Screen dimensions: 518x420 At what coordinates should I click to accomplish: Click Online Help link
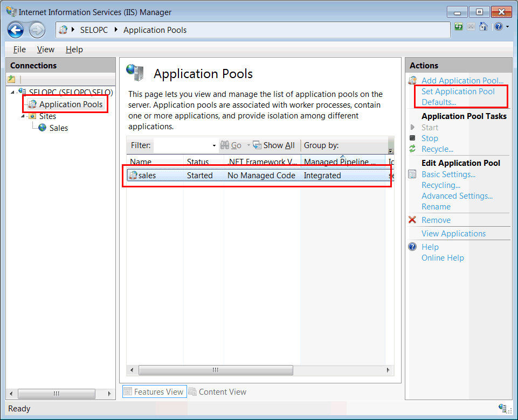(x=443, y=258)
